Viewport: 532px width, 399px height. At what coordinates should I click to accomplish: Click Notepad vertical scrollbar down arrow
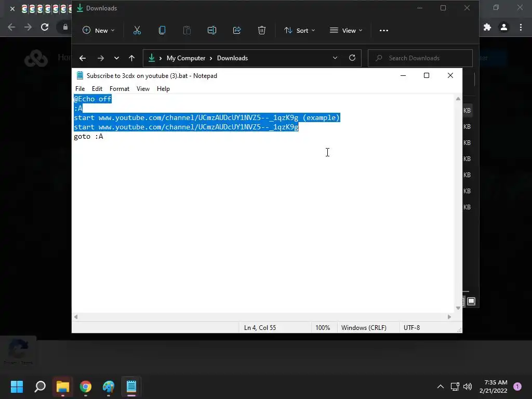coord(458,308)
